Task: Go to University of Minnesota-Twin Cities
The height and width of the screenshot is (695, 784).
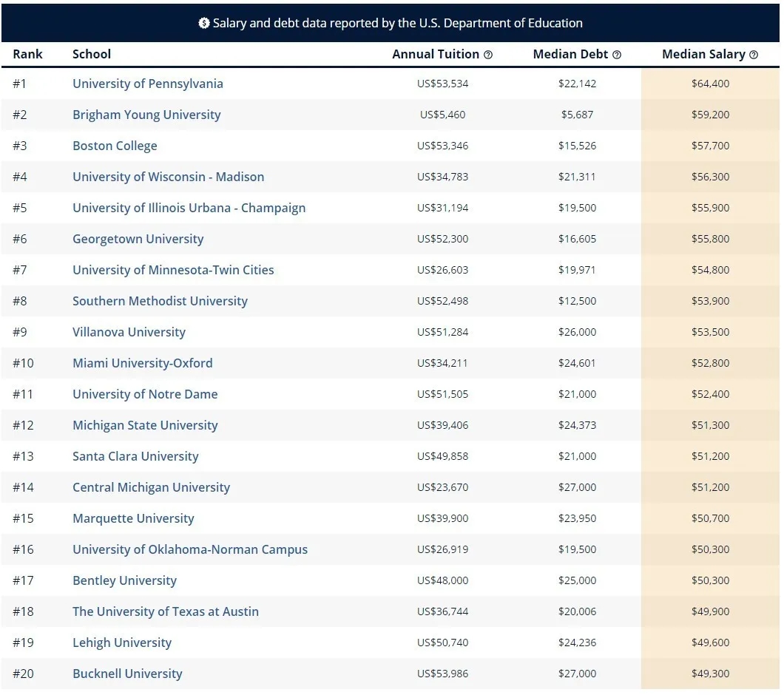Action: [x=173, y=270]
